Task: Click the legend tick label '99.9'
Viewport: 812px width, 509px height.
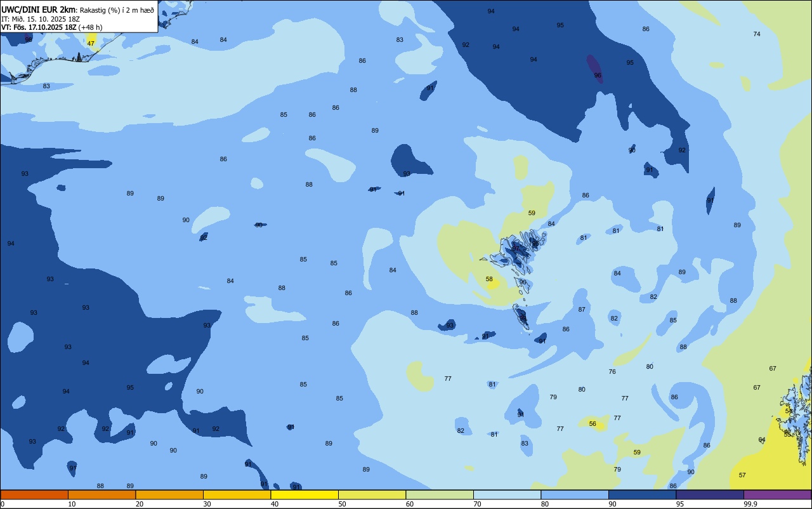Action: (x=750, y=504)
